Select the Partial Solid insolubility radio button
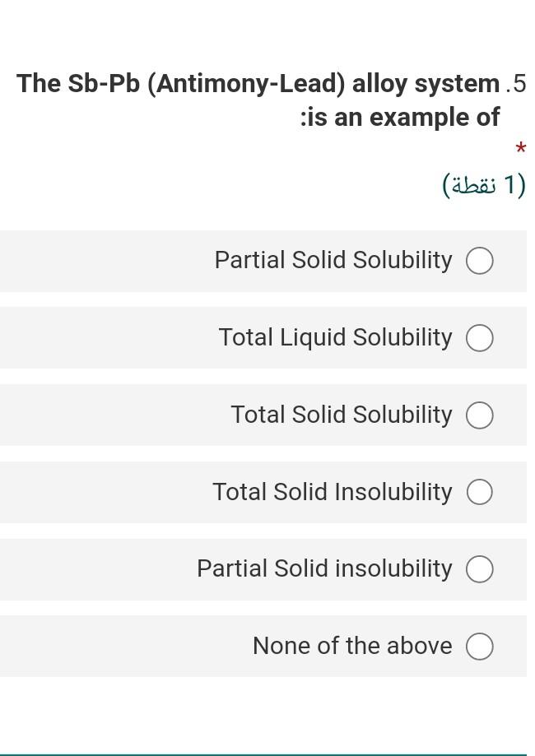The image size is (535, 756). tap(480, 569)
